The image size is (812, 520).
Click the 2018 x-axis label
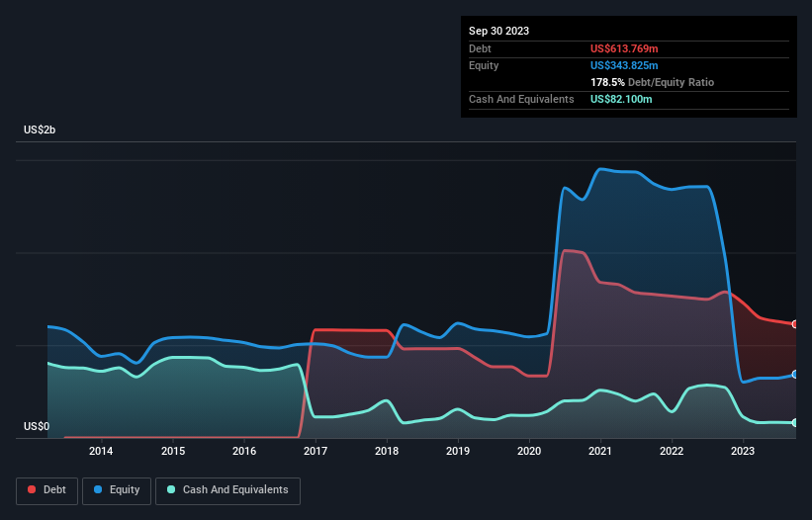click(387, 451)
